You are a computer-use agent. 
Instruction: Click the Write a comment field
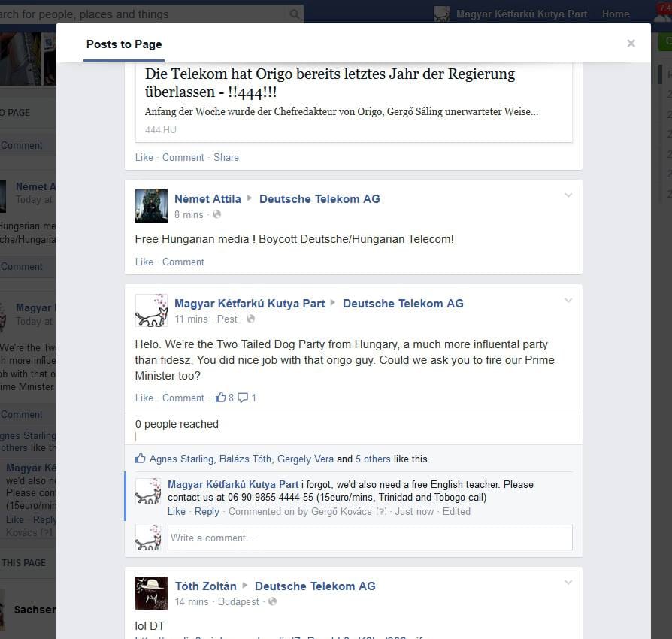tap(370, 538)
